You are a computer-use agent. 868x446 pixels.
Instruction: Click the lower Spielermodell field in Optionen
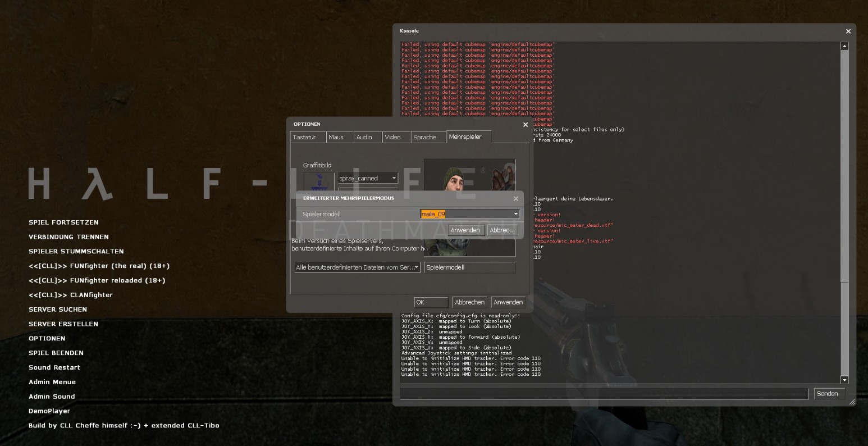point(469,267)
